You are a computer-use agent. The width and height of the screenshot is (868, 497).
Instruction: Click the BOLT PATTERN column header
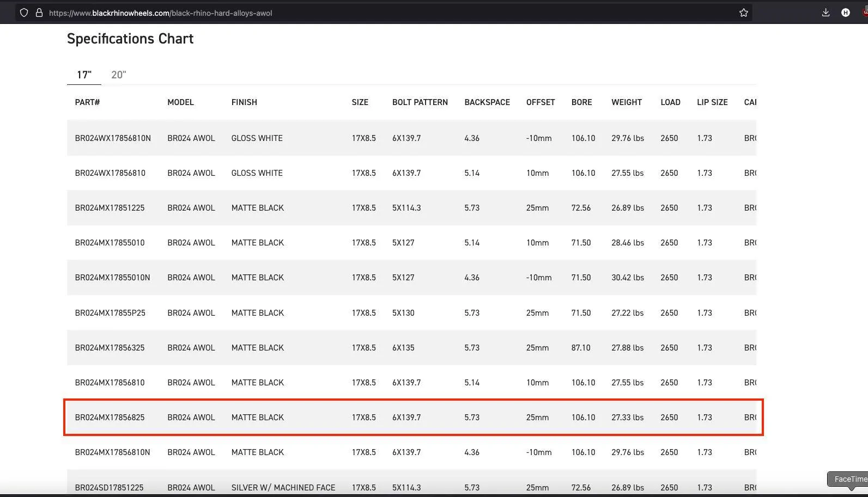[420, 102]
